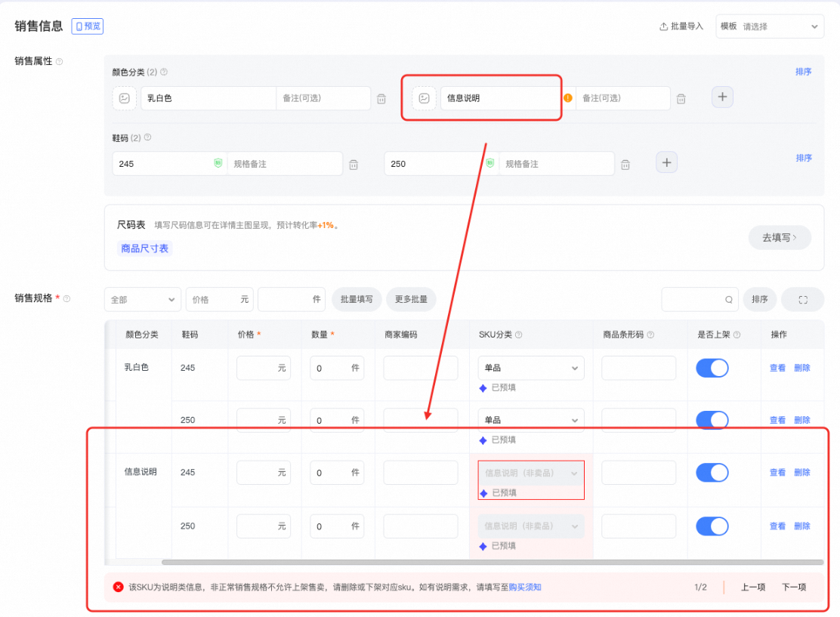Image resolution: width=840 pixels, height=617 pixels.
Task: Click 商家编码 field for 信息说明 245
Action: point(421,473)
